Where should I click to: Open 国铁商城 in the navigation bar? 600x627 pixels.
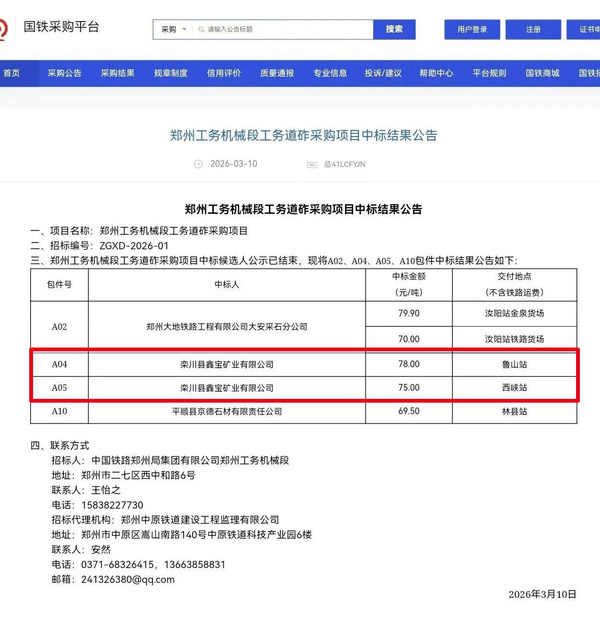click(x=542, y=73)
